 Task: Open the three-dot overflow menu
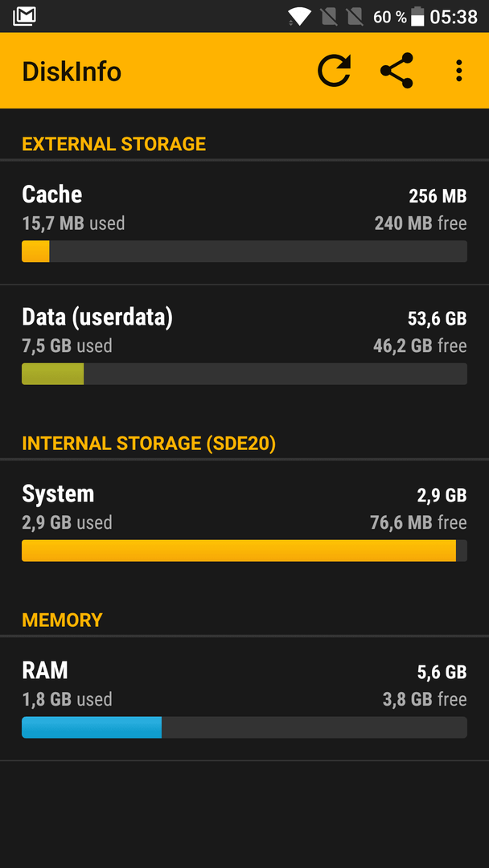[458, 71]
